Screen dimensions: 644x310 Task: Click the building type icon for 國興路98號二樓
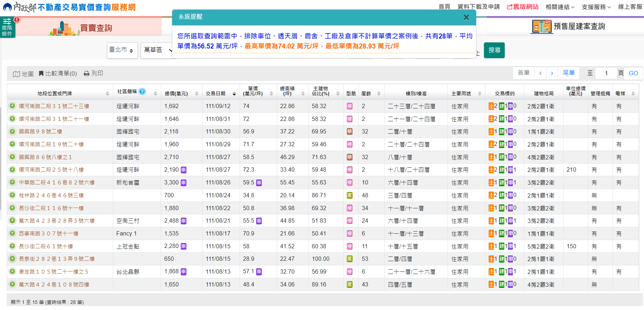tap(350, 132)
